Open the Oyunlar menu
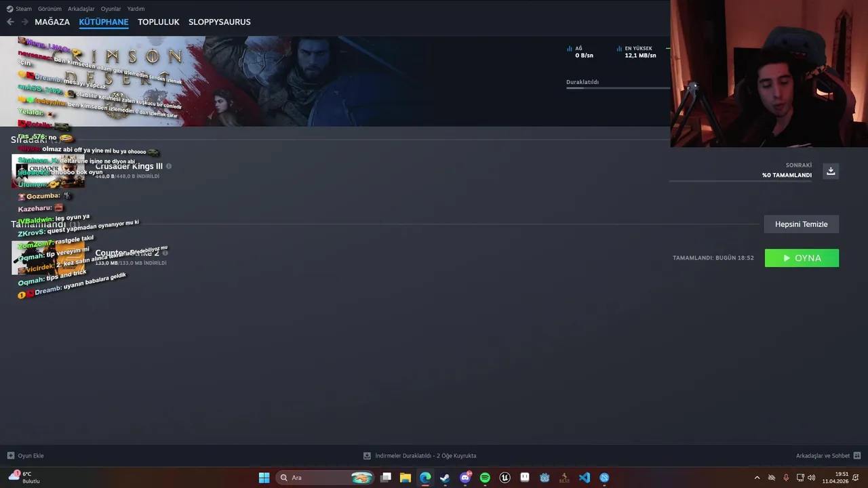This screenshot has height=488, width=868. 111,9
